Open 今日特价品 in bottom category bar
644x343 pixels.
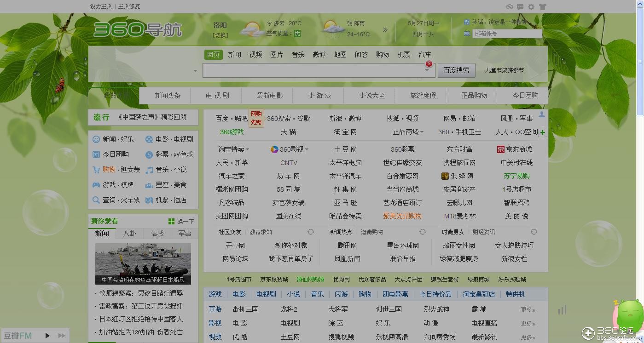(x=435, y=294)
